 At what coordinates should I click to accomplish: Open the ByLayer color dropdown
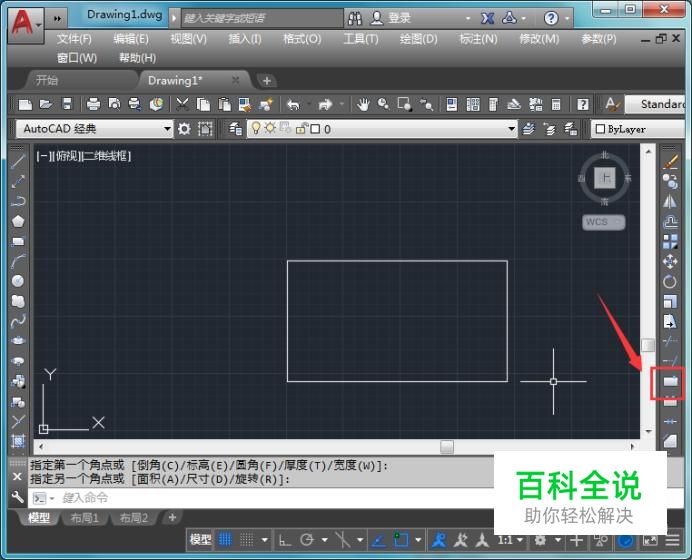[x=637, y=129]
